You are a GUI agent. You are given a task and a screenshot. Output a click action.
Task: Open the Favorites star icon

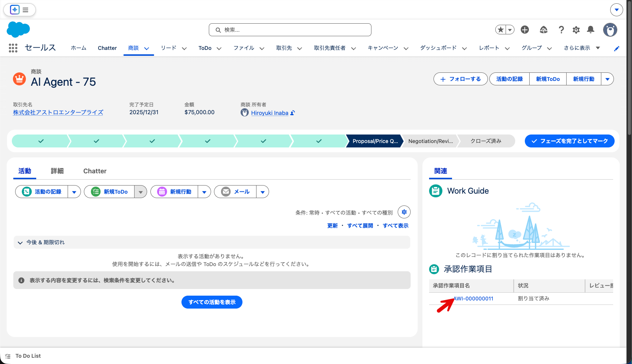point(501,30)
